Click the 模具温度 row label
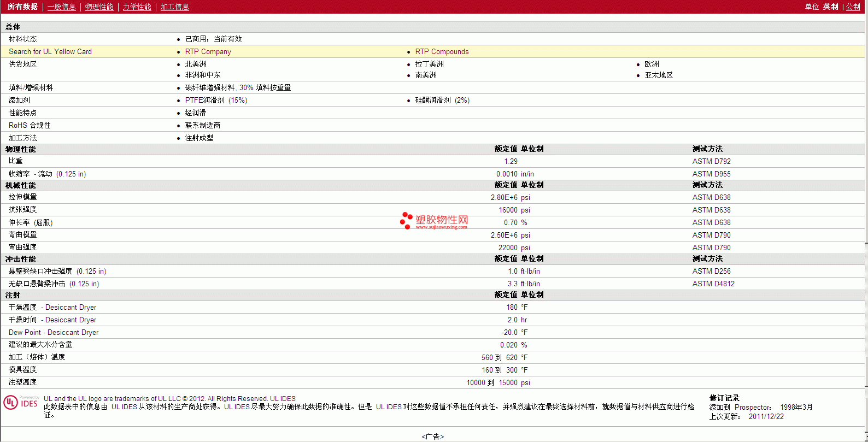The image size is (868, 442). [22, 369]
